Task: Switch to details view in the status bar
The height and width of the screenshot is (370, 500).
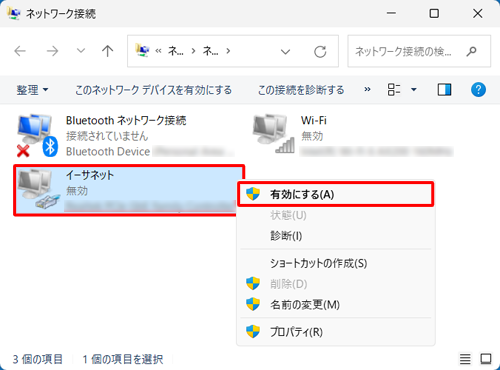Action: pyautogui.click(x=465, y=359)
